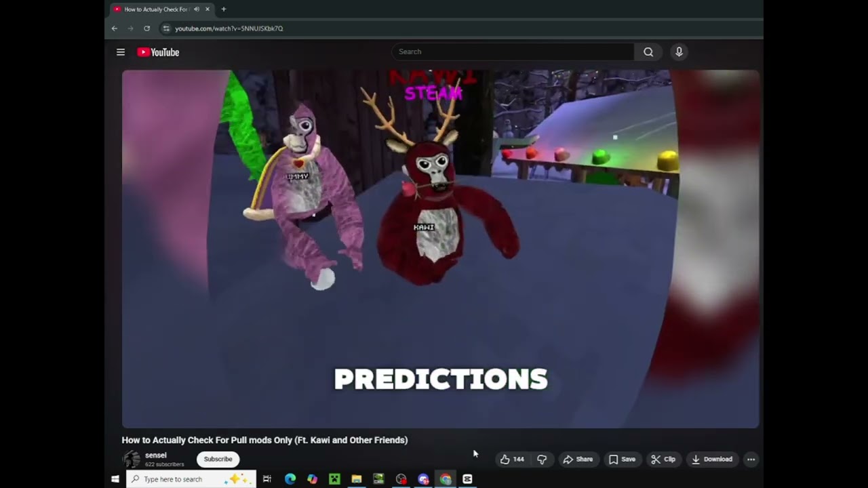
Task: Create a clip with the Clip button
Action: [x=663, y=460]
